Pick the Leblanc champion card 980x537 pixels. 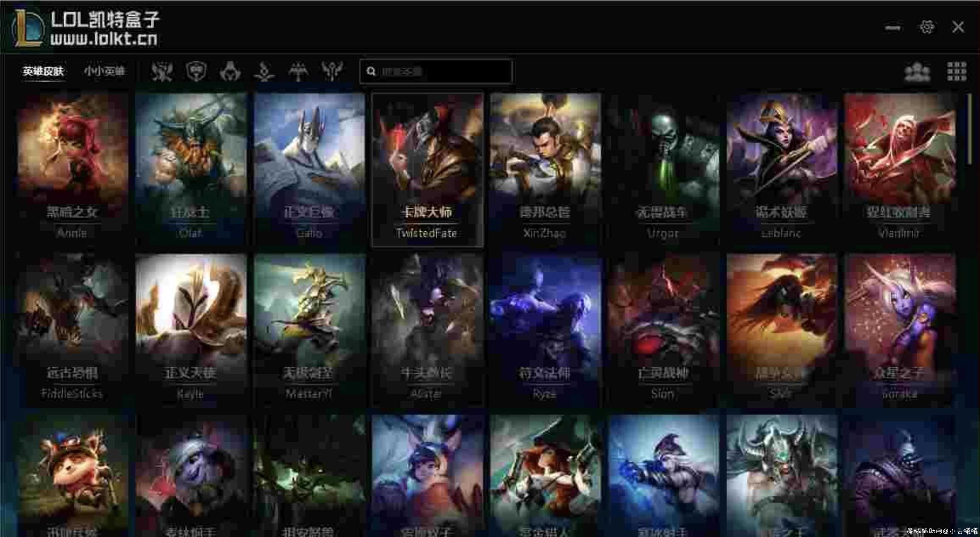click(782, 169)
